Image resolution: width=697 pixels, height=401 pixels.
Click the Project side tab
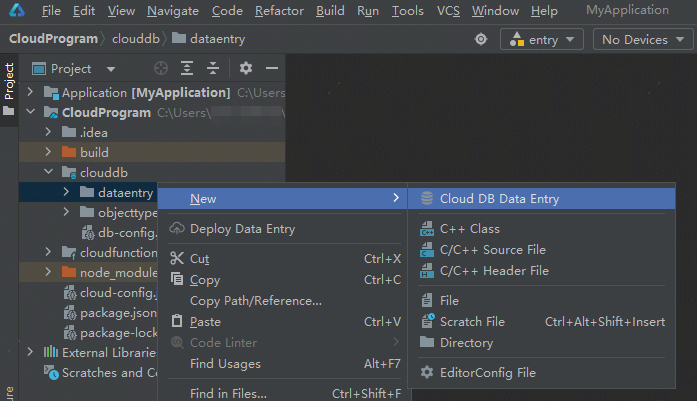click(9, 82)
